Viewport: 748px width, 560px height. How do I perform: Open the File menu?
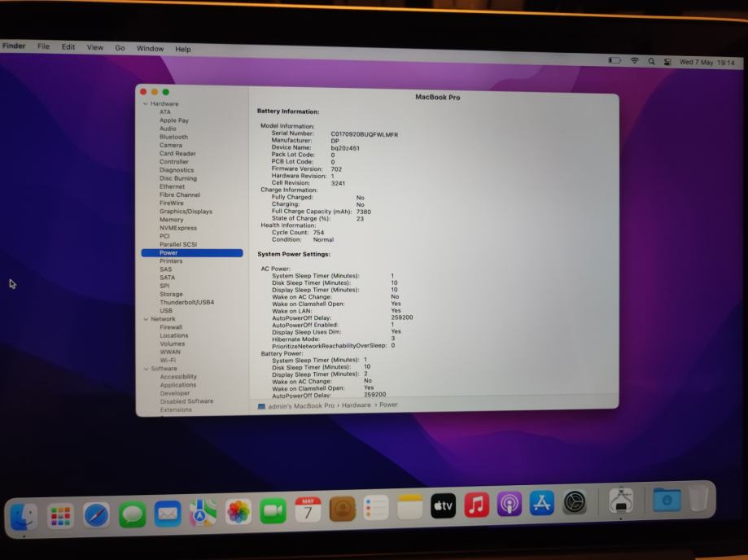click(43, 46)
